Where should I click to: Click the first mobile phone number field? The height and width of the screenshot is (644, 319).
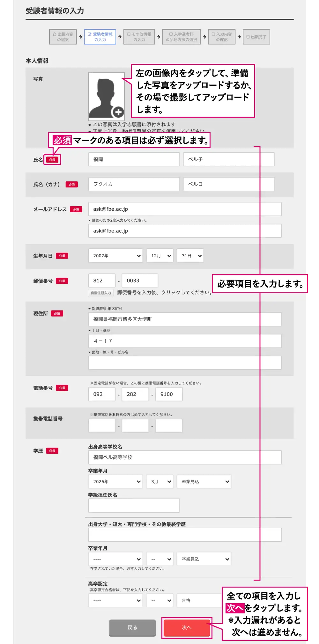[102, 426]
